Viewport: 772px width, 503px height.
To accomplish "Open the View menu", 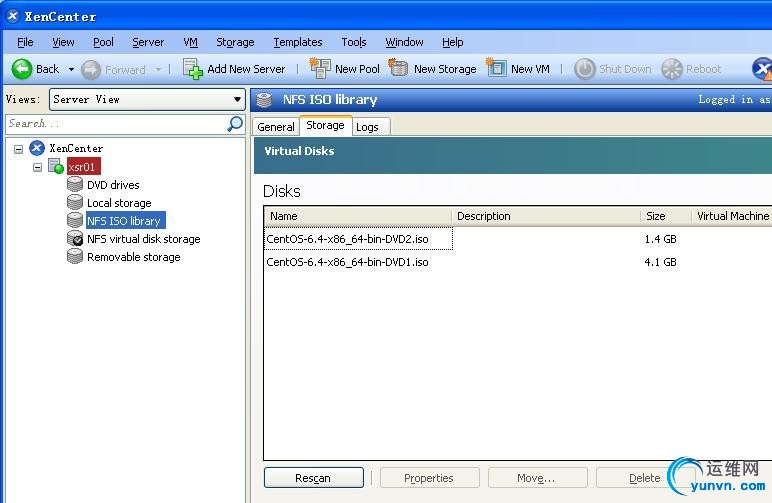I will click(64, 42).
